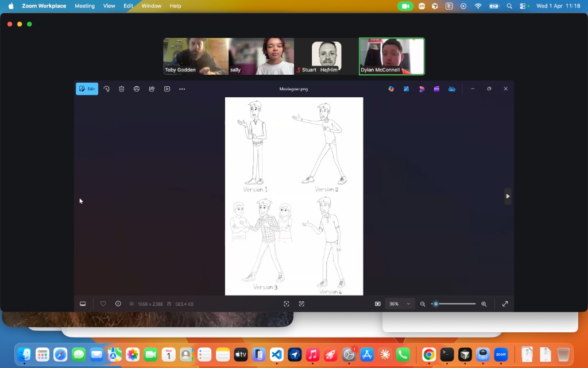Open Control Center in the macOS menu bar
Viewport: 588px width, 368px height.
coord(523,6)
